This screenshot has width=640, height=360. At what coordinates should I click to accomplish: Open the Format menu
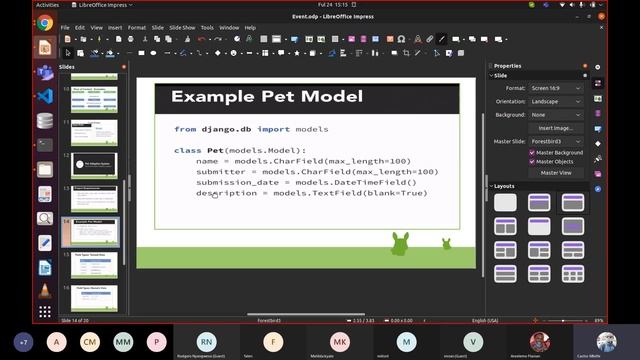(x=137, y=28)
